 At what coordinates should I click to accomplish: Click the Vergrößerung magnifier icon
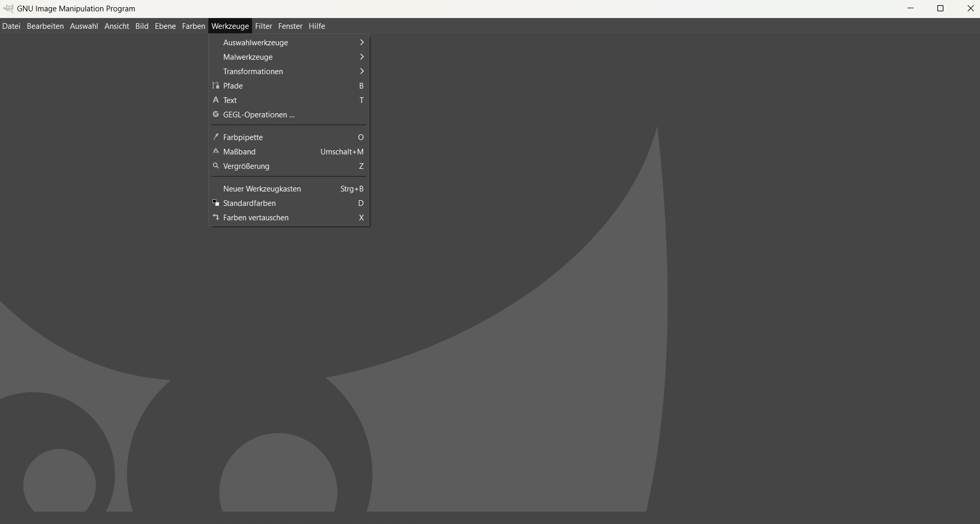click(x=216, y=166)
